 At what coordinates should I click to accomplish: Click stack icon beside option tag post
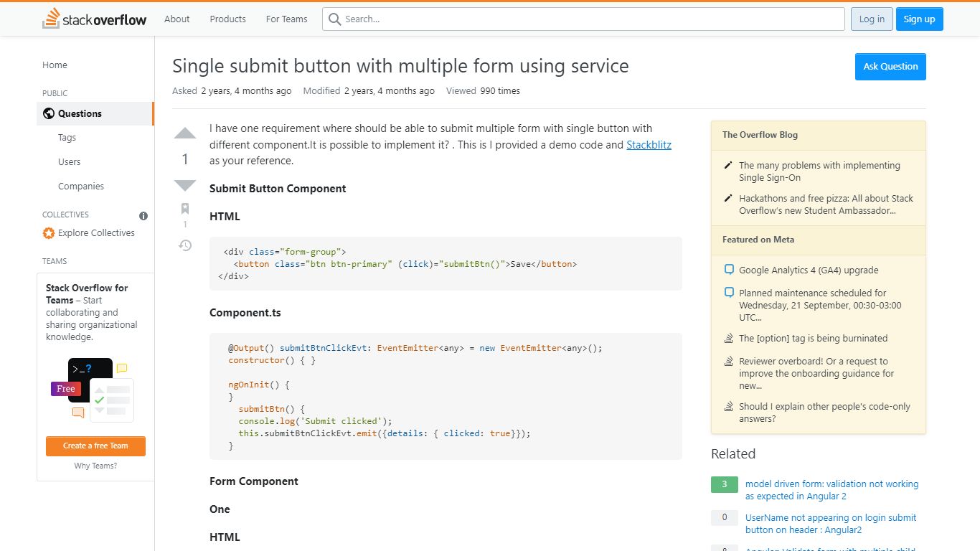coord(729,339)
